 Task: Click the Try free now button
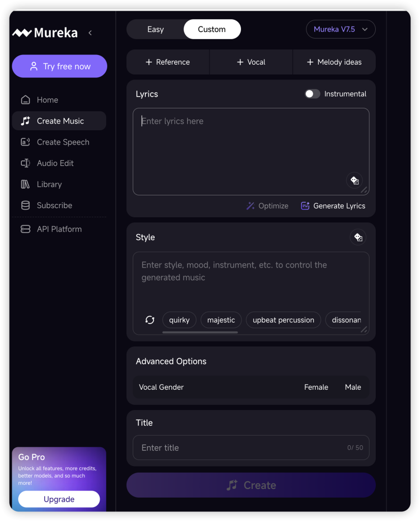click(x=59, y=66)
